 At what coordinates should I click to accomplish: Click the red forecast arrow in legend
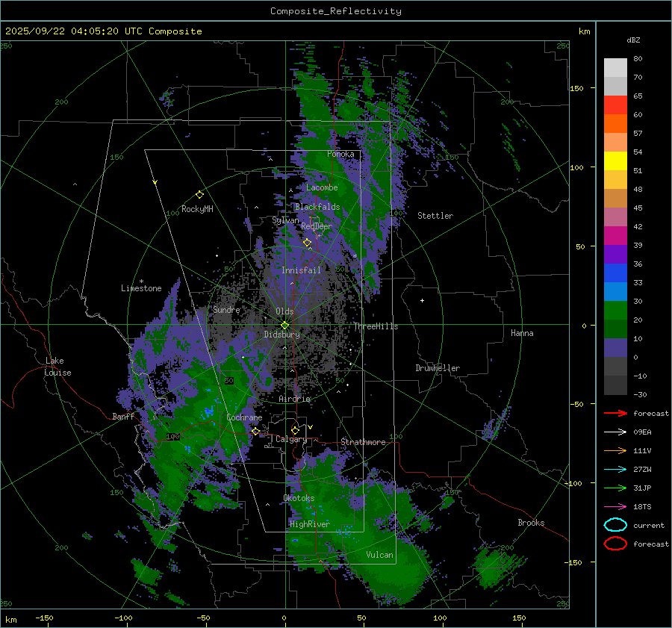tap(615, 413)
